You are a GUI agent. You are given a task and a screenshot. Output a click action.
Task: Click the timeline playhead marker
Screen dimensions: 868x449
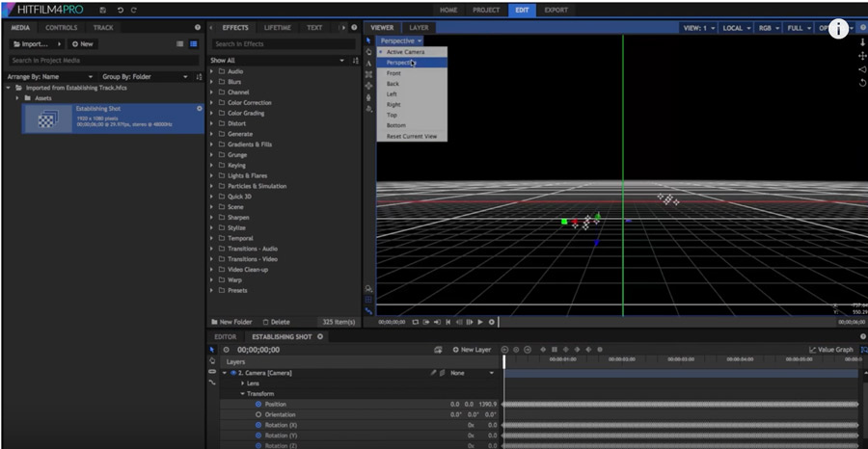coord(503,359)
